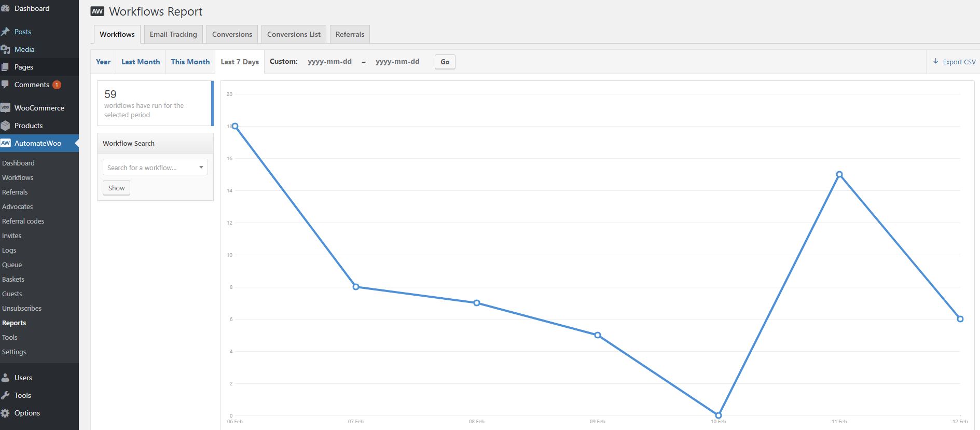Click the Media icon in sidebar
Screen dimensions: 980x430
coord(6,49)
